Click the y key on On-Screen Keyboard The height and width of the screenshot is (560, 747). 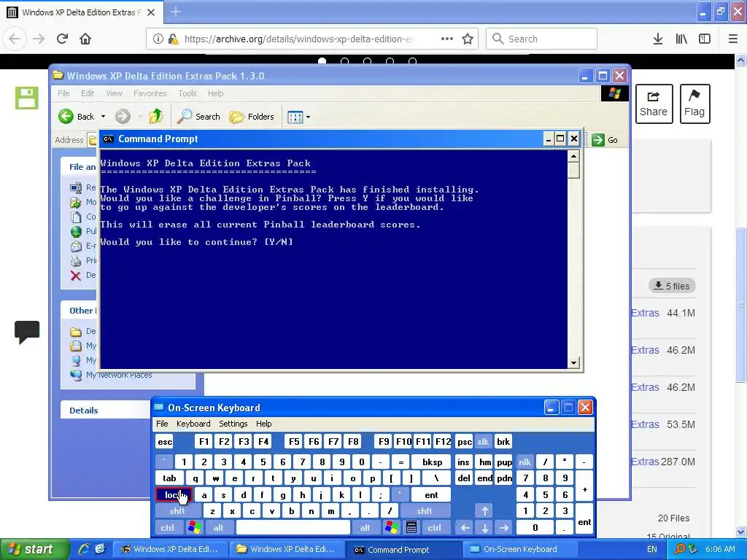(x=293, y=478)
